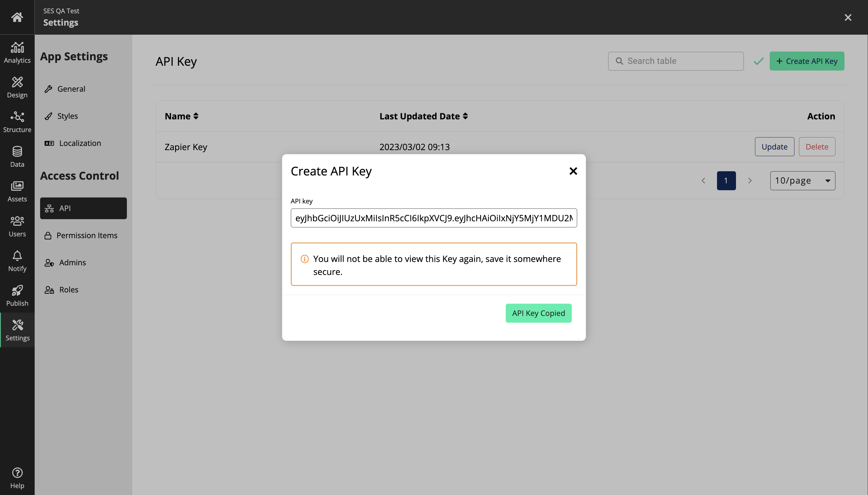The height and width of the screenshot is (495, 868).
Task: Go to next page arrow
Action: click(x=749, y=181)
